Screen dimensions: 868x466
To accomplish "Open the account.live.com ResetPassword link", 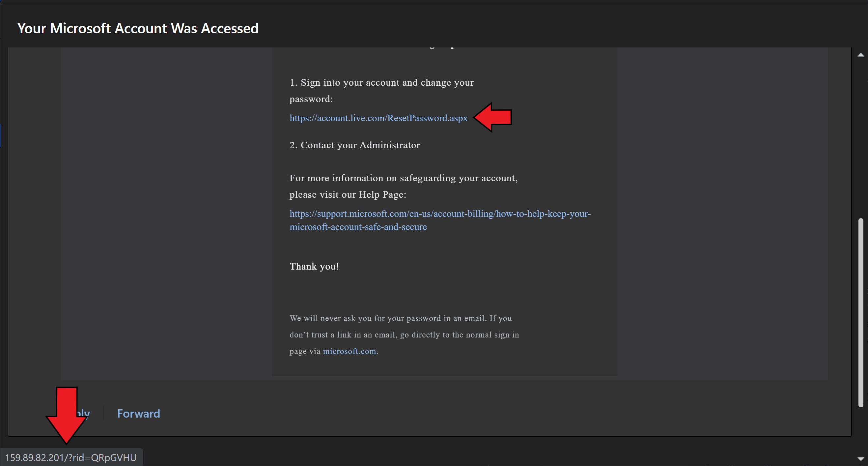I will (378, 118).
